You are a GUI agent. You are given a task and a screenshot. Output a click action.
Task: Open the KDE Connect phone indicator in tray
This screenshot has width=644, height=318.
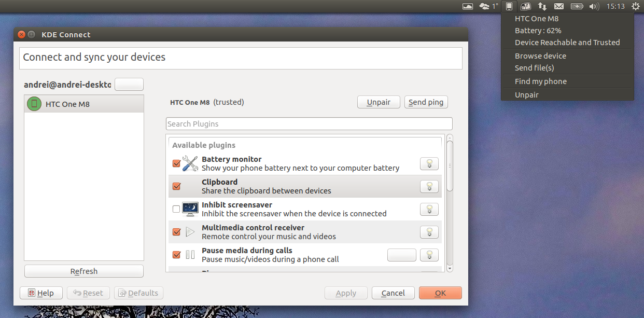tap(509, 6)
